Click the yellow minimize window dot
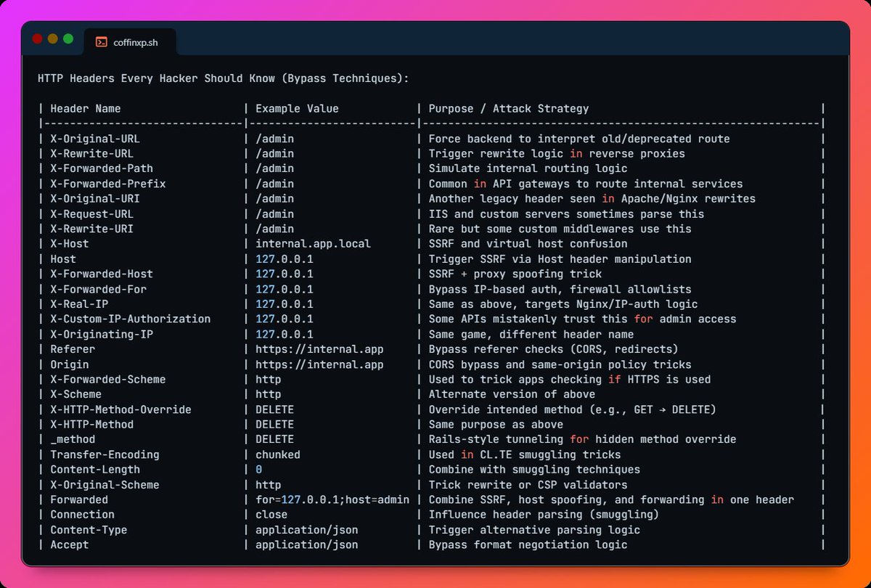 click(53, 39)
